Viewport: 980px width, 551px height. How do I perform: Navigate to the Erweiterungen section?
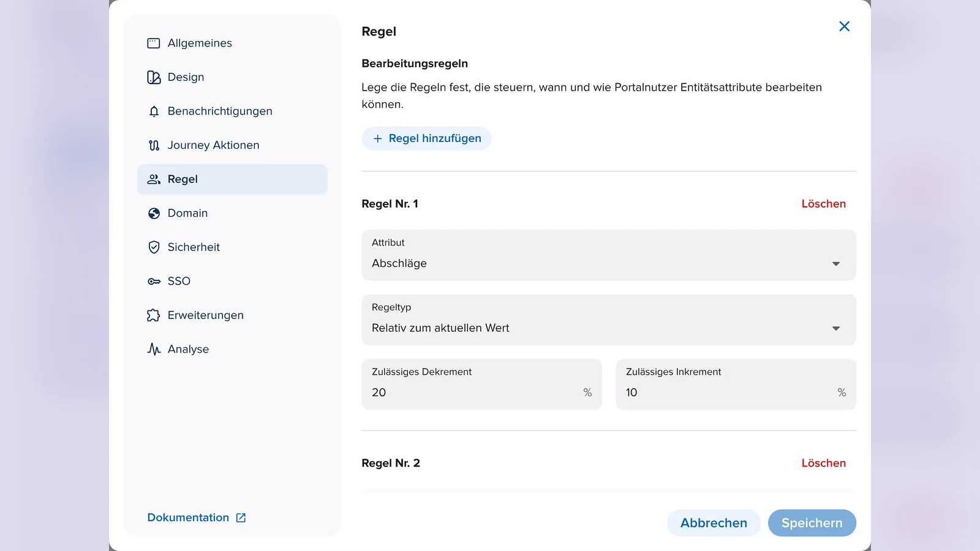coord(232,315)
